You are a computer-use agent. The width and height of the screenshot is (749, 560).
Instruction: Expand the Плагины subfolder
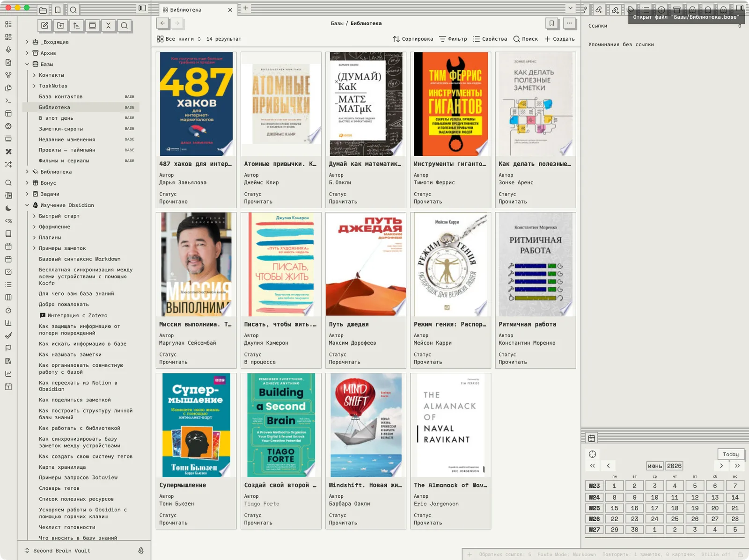[34, 237]
